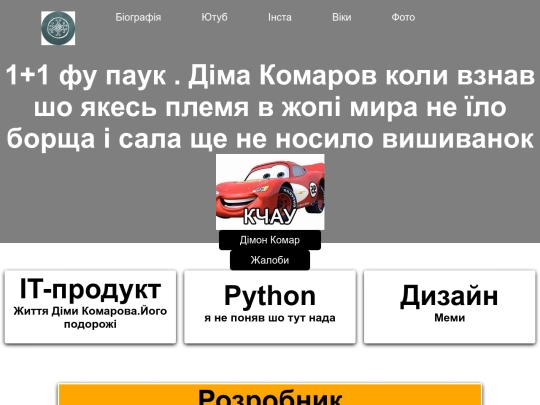The height and width of the screenshot is (405, 540).
Task: Click the red КЧАУ car image
Action: [270, 192]
